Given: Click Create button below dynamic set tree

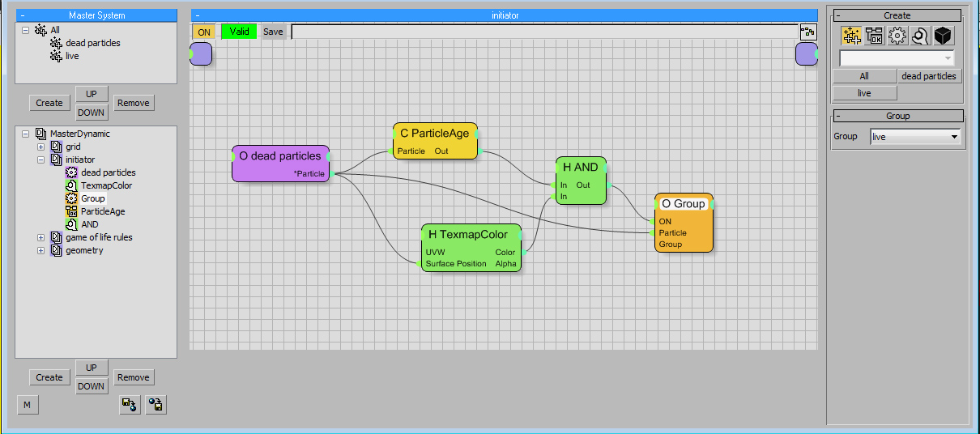Looking at the screenshot, I should (49, 377).
